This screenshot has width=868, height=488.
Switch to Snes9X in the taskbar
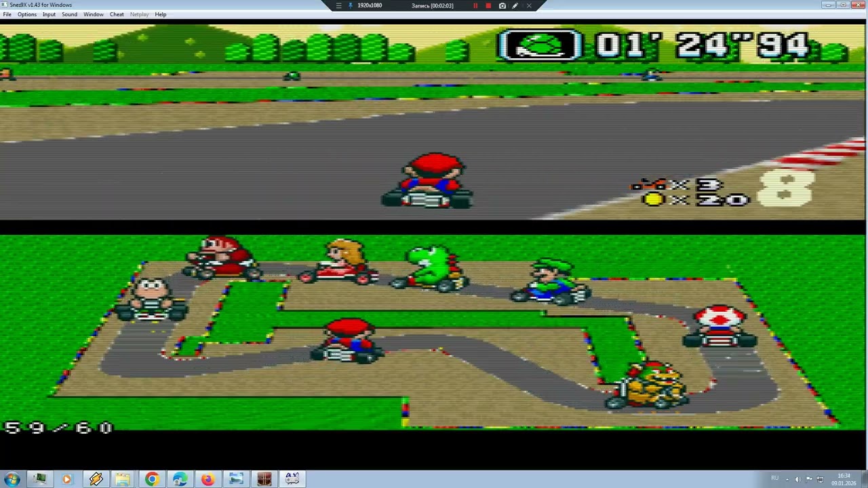[x=292, y=479]
